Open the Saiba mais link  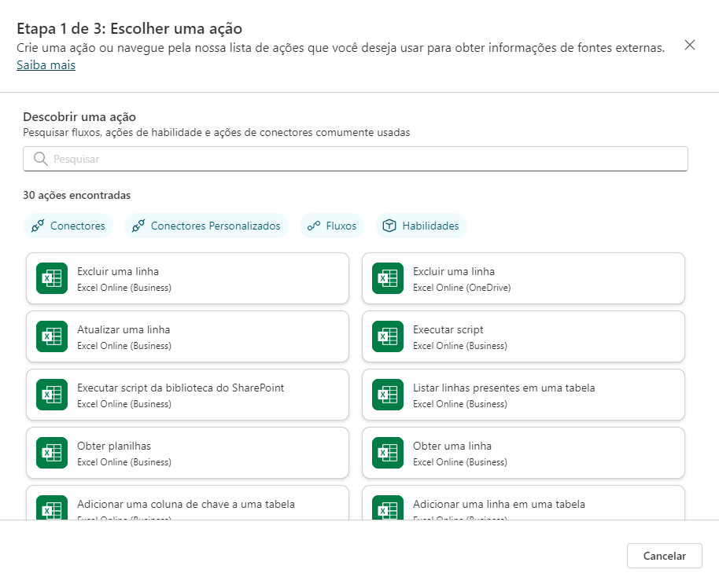point(46,65)
